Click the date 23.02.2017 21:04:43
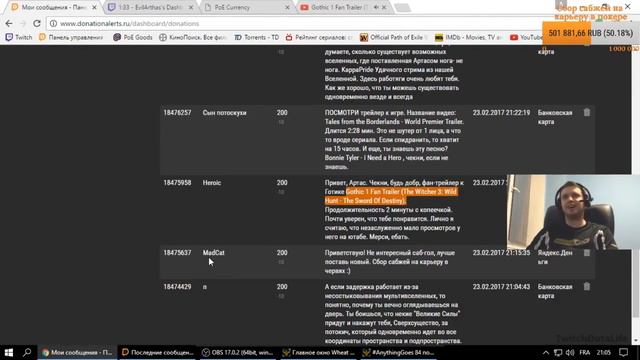This screenshot has height=360, width=640. (x=501, y=287)
